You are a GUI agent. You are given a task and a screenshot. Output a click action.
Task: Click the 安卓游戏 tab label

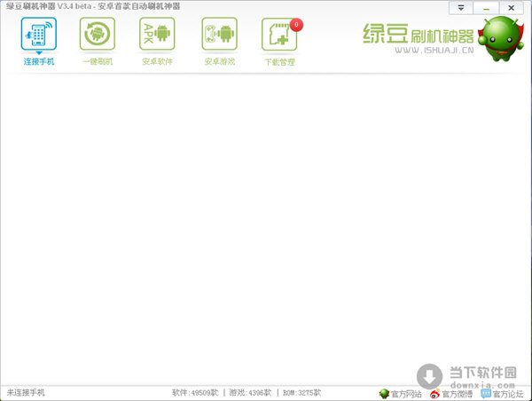click(220, 61)
